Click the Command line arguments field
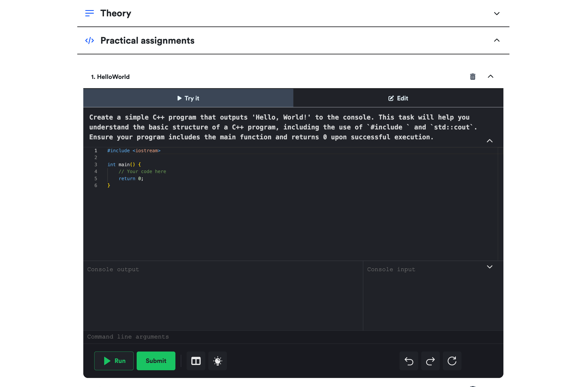 tap(272, 337)
